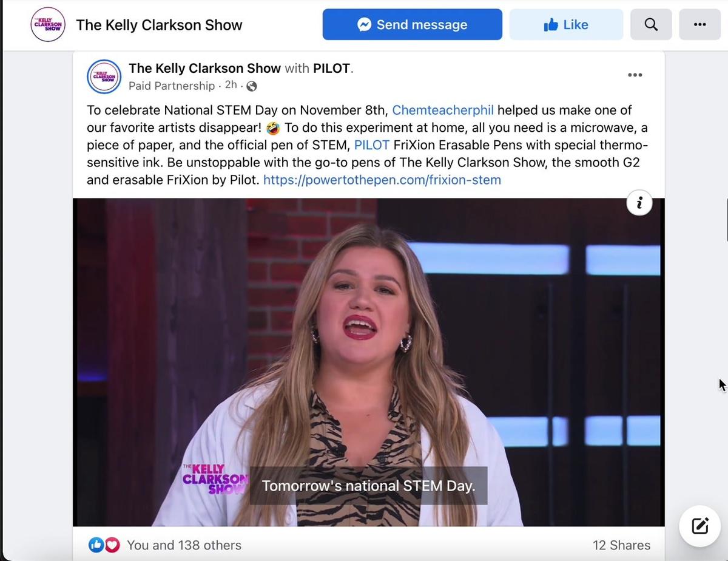Viewport: 728px width, 561px height.
Task: Click Send message button
Action: point(413,24)
